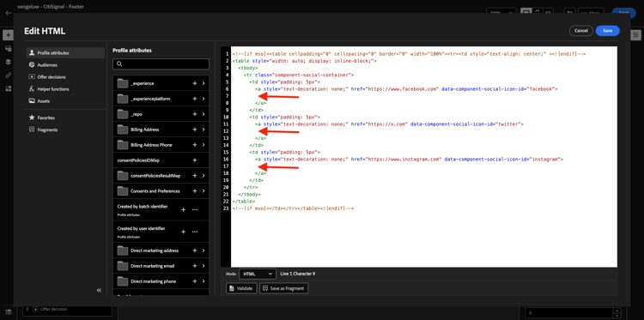Screen dimensions: 644x320
Task: Place cursor on code line 12
Action: click(424, 131)
